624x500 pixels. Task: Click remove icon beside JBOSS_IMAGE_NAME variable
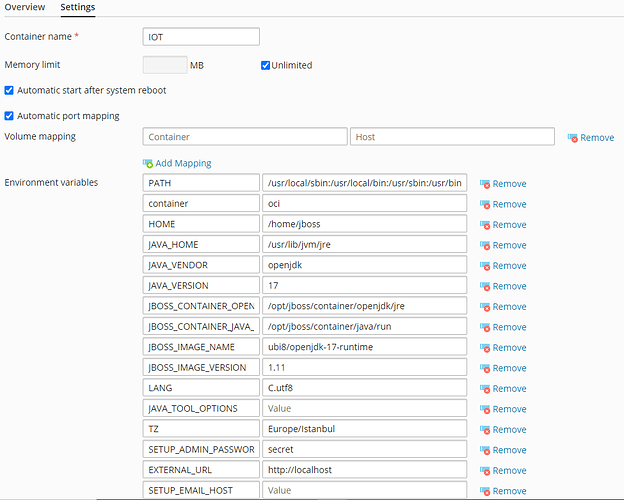click(485, 348)
